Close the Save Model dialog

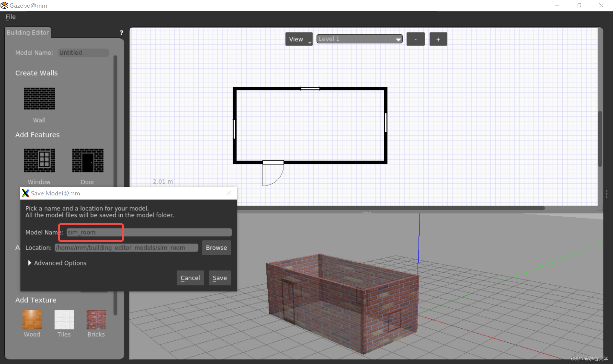coord(229,193)
